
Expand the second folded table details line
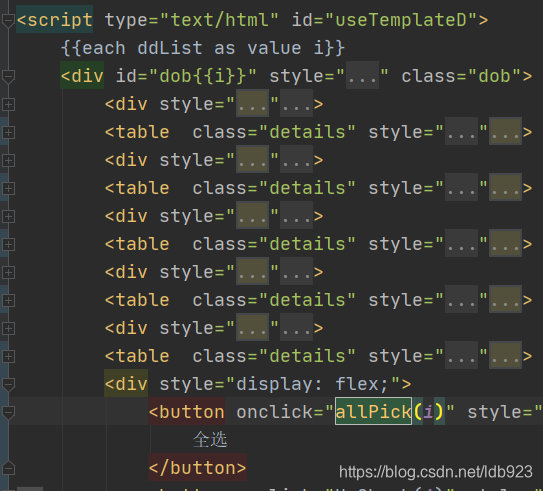click(8, 188)
